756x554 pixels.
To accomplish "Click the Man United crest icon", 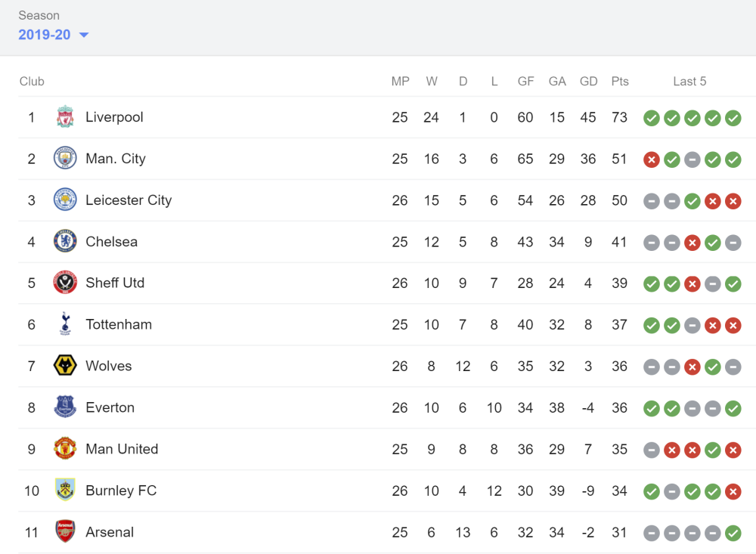I will (65, 448).
